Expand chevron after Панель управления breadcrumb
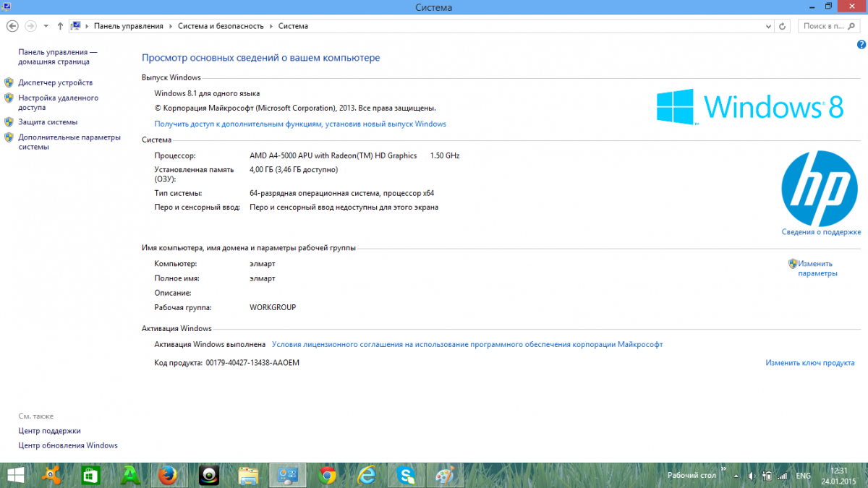 click(x=171, y=26)
